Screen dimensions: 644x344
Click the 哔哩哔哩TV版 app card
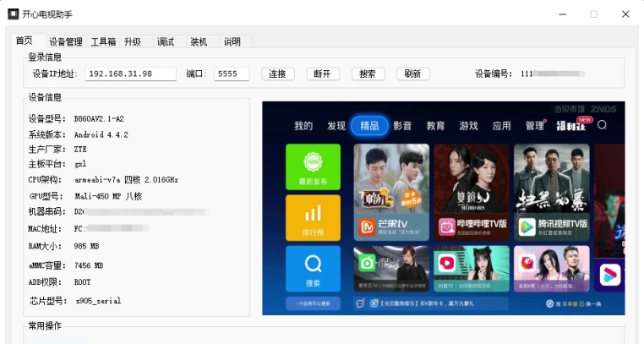(472, 192)
